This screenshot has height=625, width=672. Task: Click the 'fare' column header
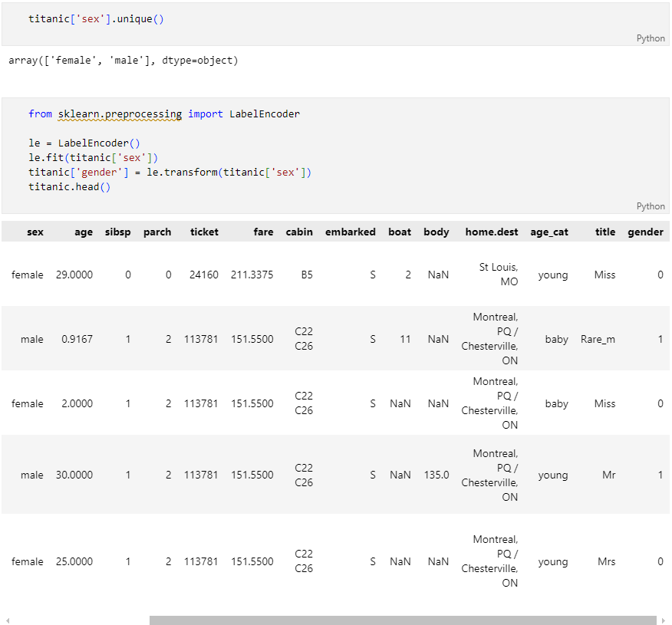(x=264, y=232)
